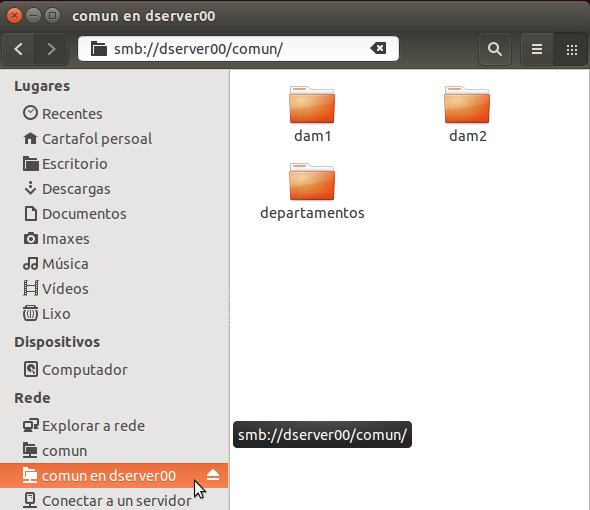Click the network icon beside Explorar a rede
Image resolution: width=590 pixels, height=510 pixels.
tap(30, 425)
